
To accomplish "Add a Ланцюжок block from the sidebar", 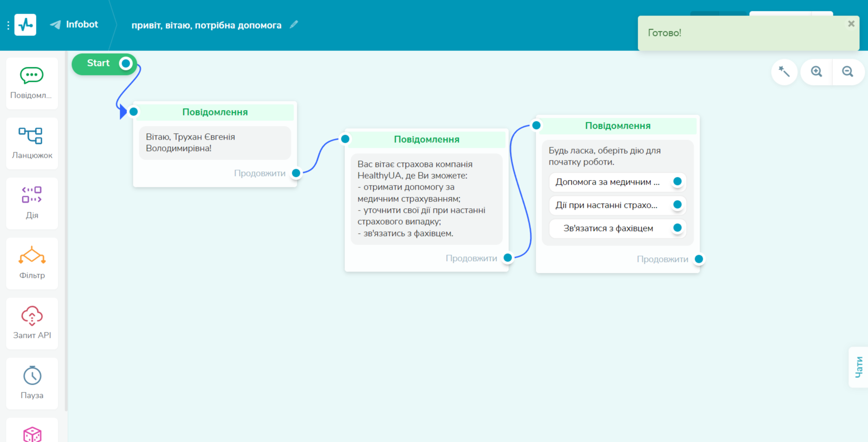I will coord(32,143).
